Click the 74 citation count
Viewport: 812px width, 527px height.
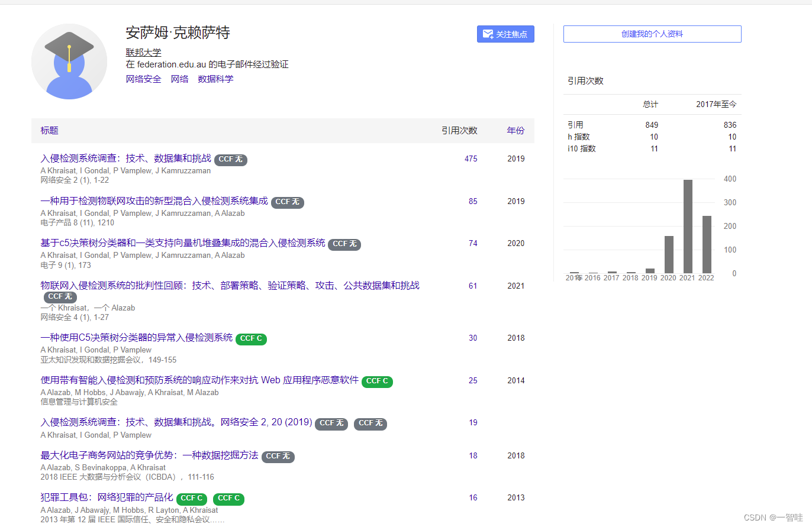(x=473, y=244)
